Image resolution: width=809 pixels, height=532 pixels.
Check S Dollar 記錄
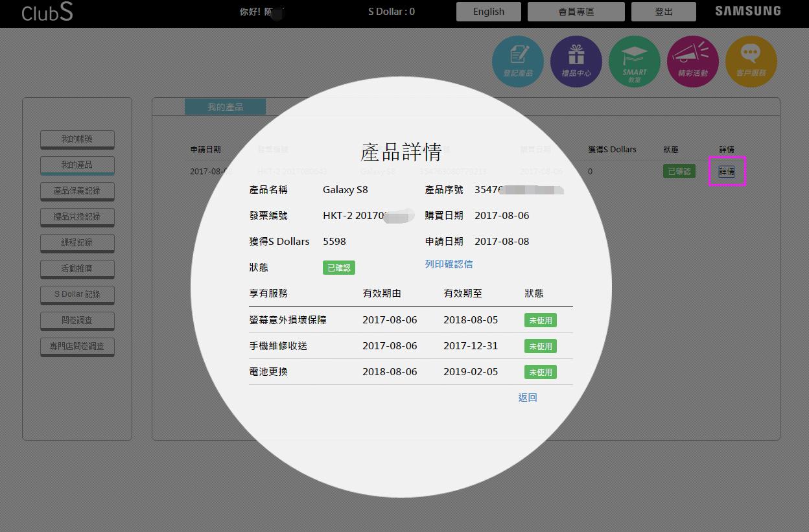pyautogui.click(x=77, y=294)
